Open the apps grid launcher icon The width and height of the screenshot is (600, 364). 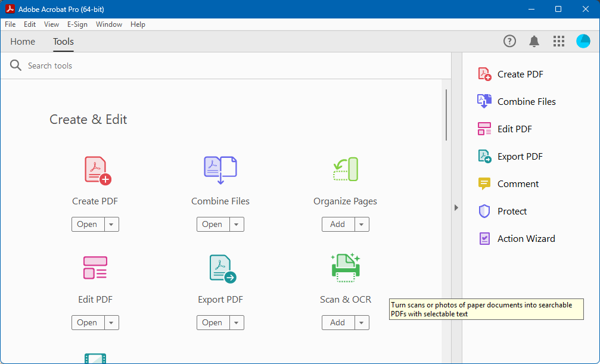[558, 41]
